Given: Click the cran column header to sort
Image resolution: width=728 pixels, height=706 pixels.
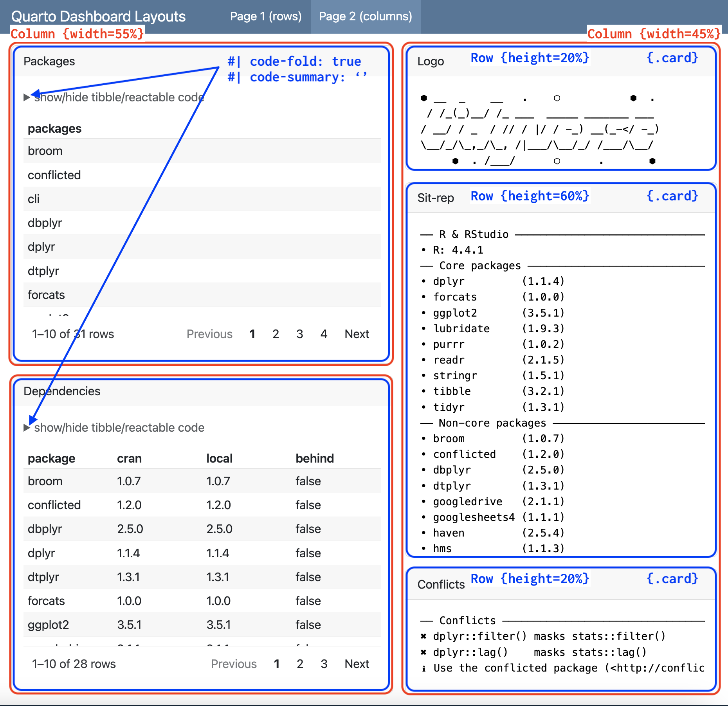Looking at the screenshot, I should click(129, 458).
